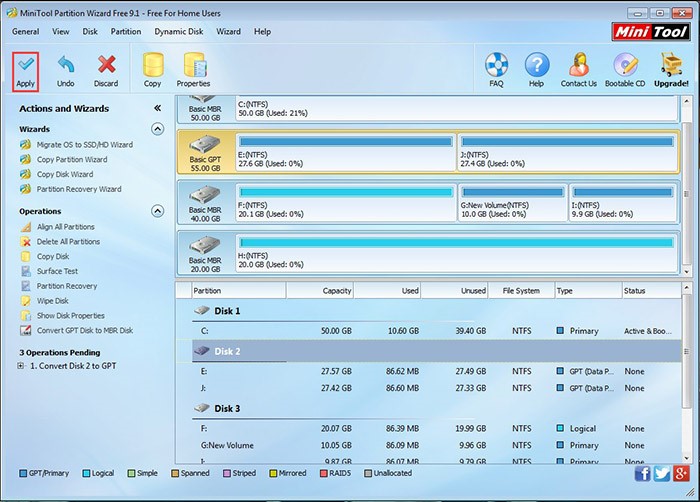Open the General menu
The height and width of the screenshot is (502, 700).
(25, 32)
